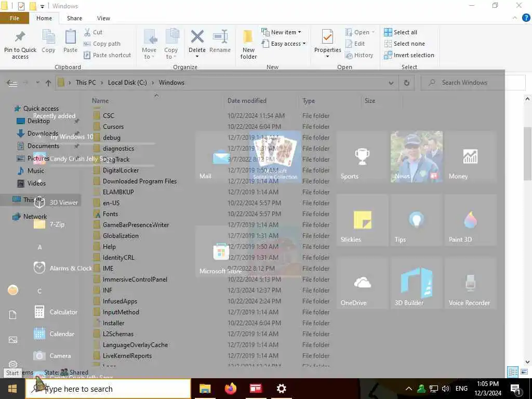Screen dimensions: 532x399
Task: Open the Sports tile
Action: pos(362,157)
